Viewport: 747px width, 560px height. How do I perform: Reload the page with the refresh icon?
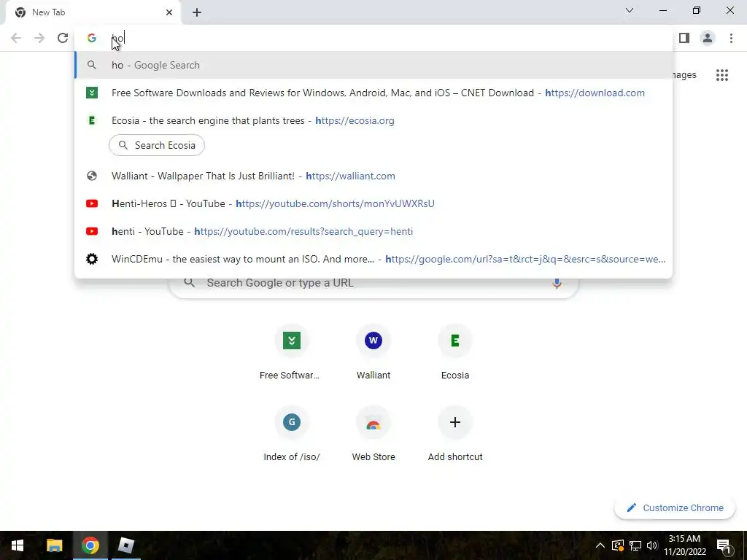pyautogui.click(x=63, y=38)
